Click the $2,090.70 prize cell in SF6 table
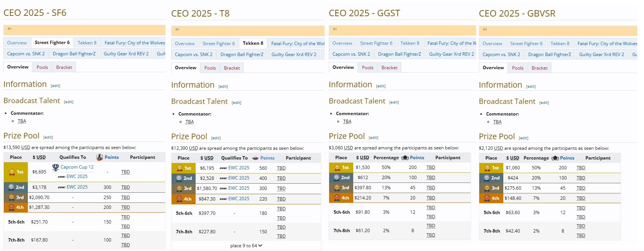This screenshot has height=251, width=644. [39, 198]
